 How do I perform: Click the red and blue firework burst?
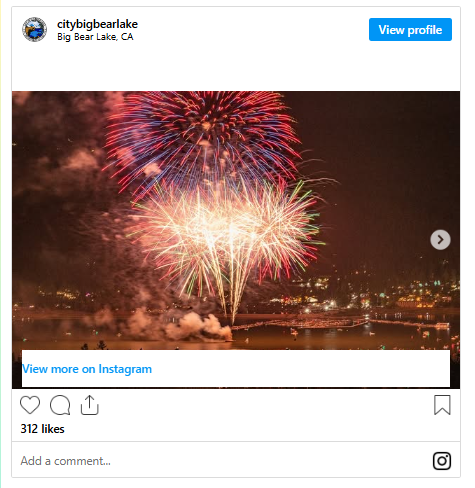click(x=203, y=137)
